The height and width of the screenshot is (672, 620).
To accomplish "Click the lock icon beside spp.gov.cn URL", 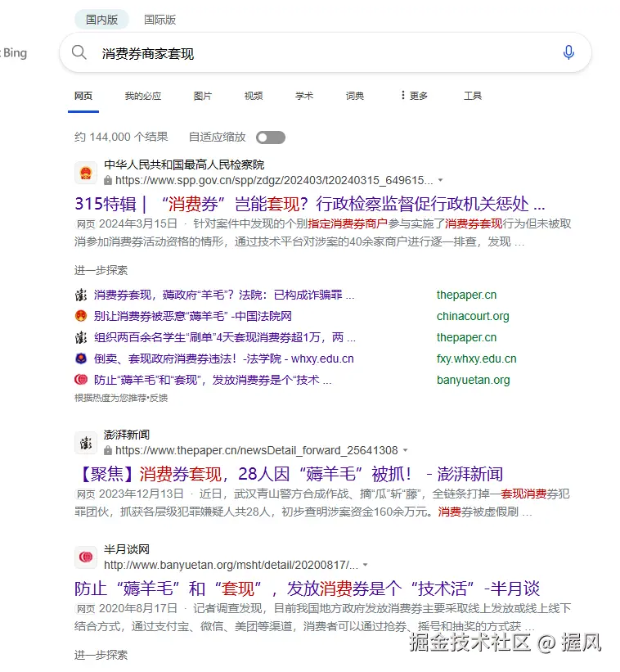I will click(x=108, y=180).
